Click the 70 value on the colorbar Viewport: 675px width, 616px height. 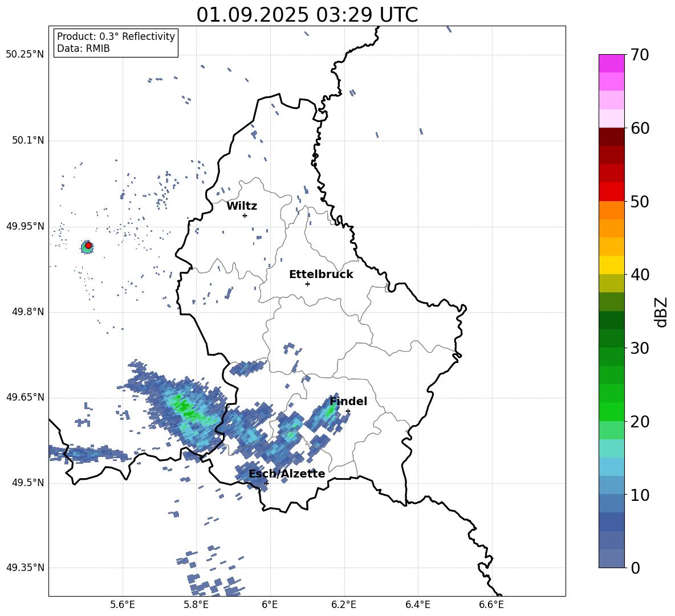tap(639, 55)
